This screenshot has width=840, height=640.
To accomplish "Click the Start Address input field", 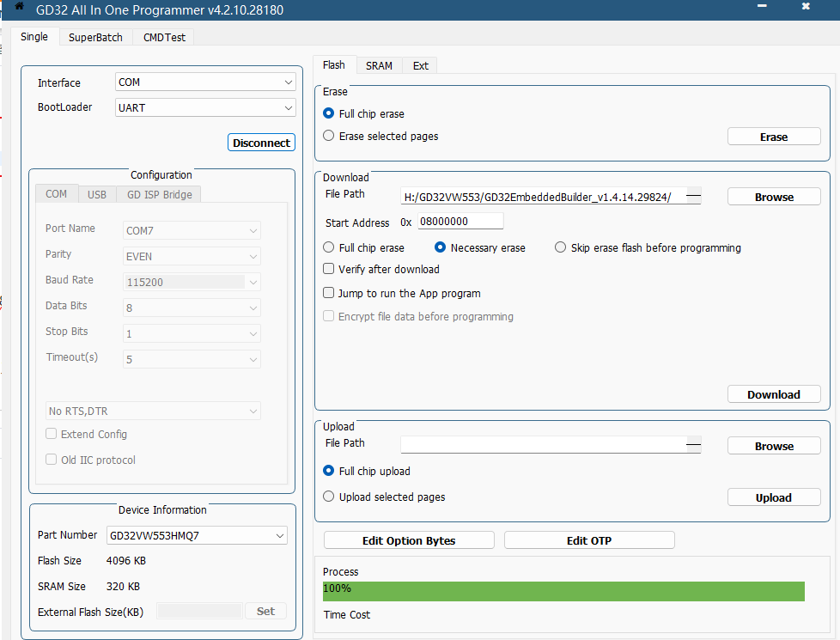I will click(x=460, y=222).
